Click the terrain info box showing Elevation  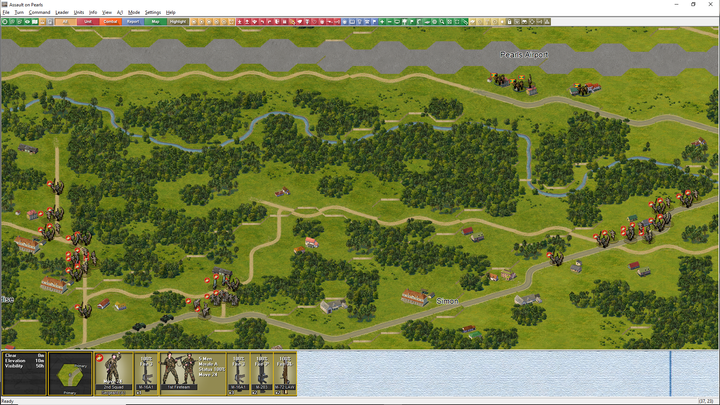pyautogui.click(x=24, y=373)
